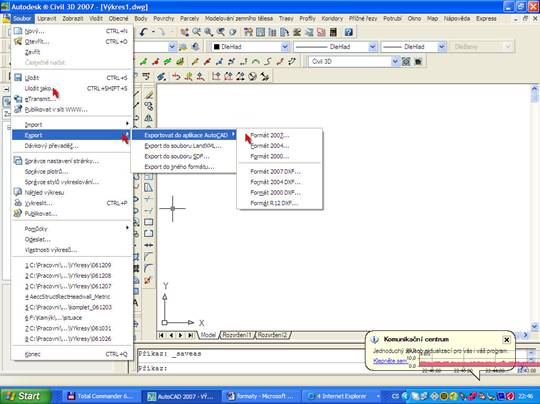540x404 pixels.
Task: Select the Trim tool in Modify toolbar
Action: (x=148, y=199)
